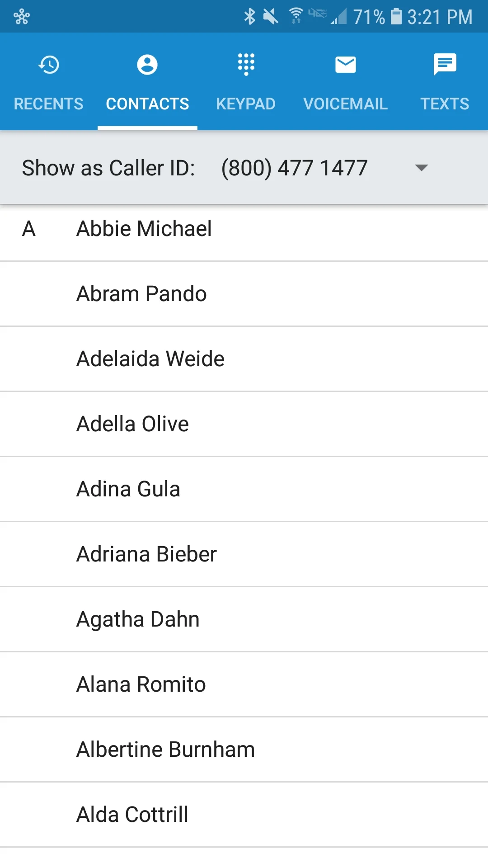This screenshot has width=488, height=868.
Task: Expand the Caller ID dropdown arrow
Action: coord(421,168)
